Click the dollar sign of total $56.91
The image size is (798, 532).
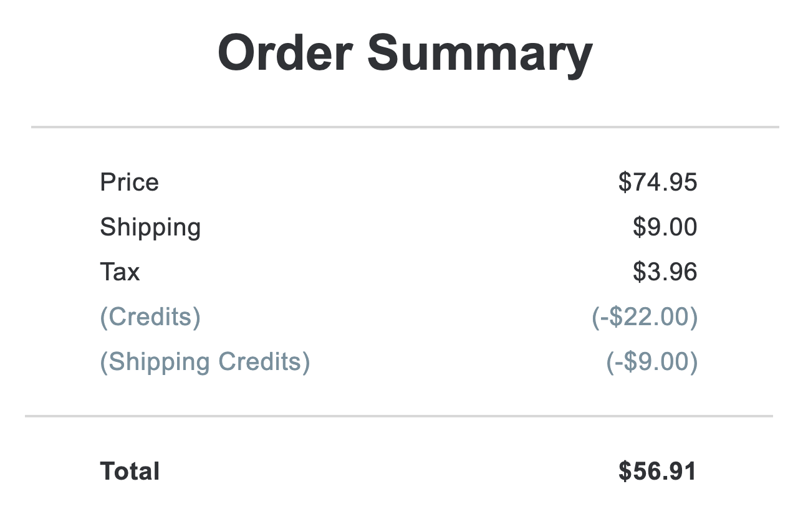coord(625,472)
